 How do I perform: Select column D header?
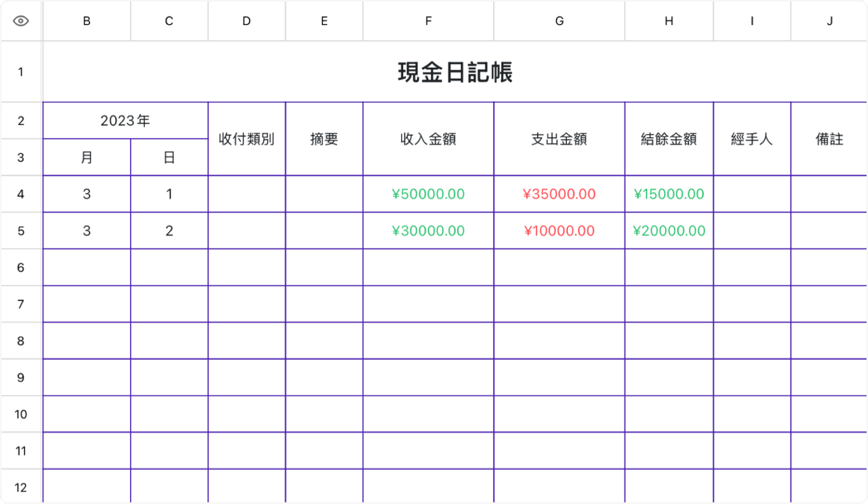point(247,21)
